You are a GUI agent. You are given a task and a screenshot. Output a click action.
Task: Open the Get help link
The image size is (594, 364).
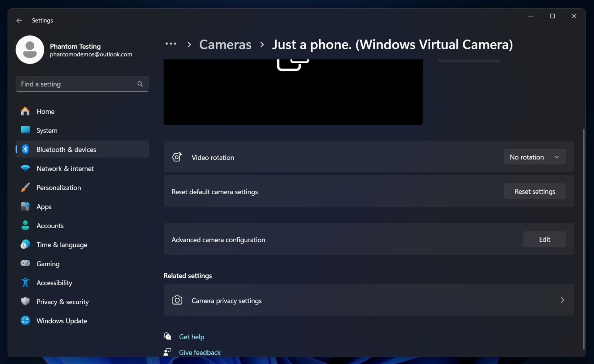click(x=191, y=337)
